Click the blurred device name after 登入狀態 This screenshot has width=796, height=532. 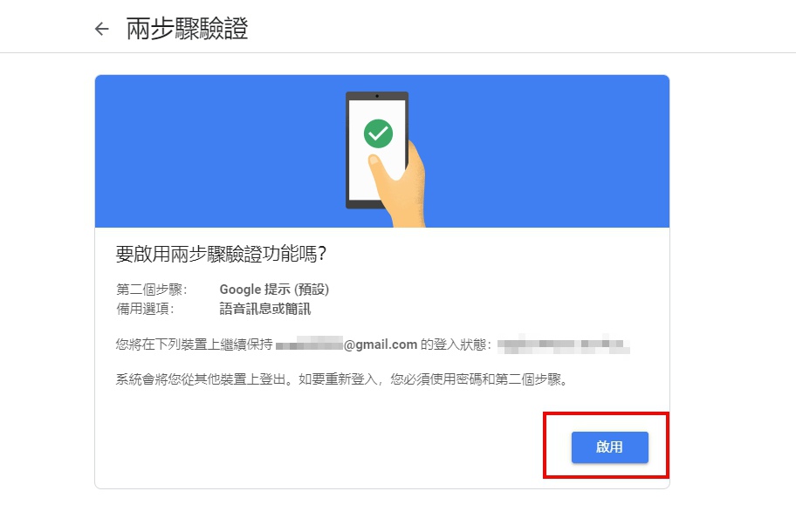(x=564, y=344)
